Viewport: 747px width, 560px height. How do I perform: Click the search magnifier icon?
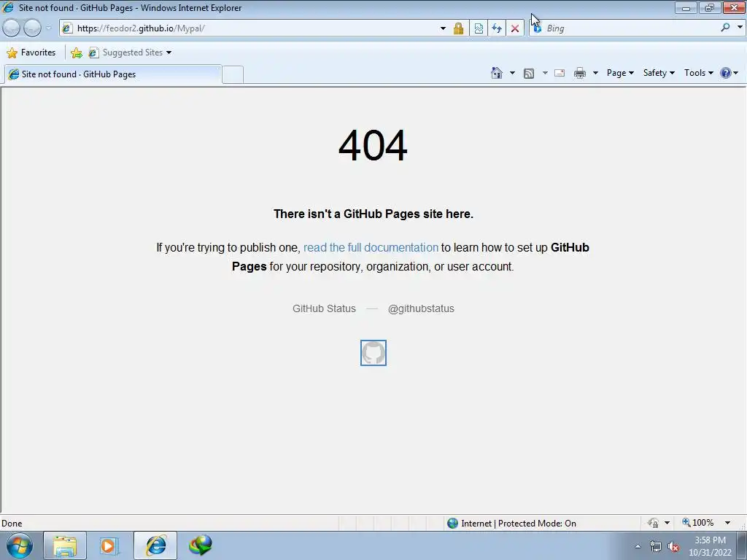(x=726, y=28)
